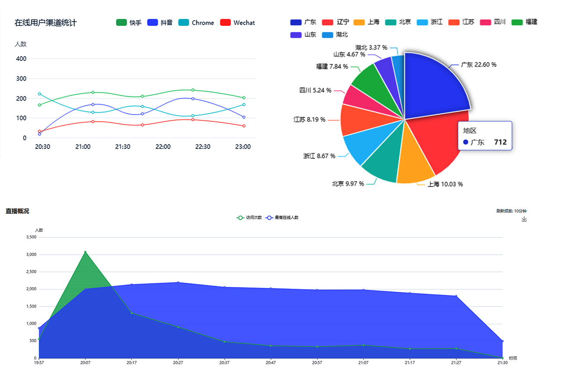Toggle the 上海 pie legend item
This screenshot has height=392, width=566.
pos(367,22)
